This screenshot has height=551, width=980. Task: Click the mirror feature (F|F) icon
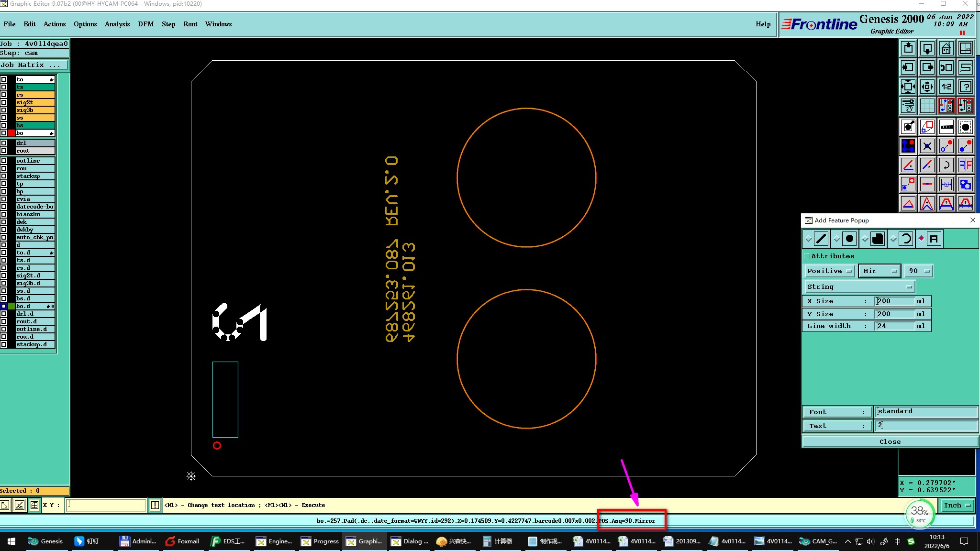[x=965, y=165]
